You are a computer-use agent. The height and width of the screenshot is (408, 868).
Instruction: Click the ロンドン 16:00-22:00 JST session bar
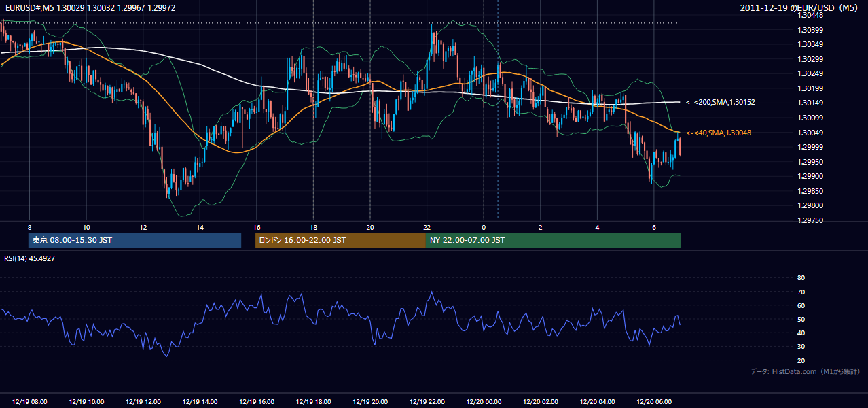(x=340, y=240)
